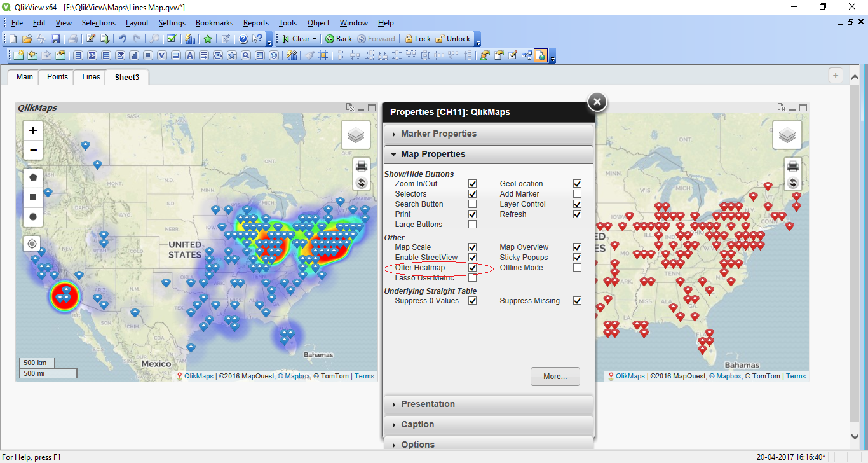Expand the Marker Properties section

[438, 134]
